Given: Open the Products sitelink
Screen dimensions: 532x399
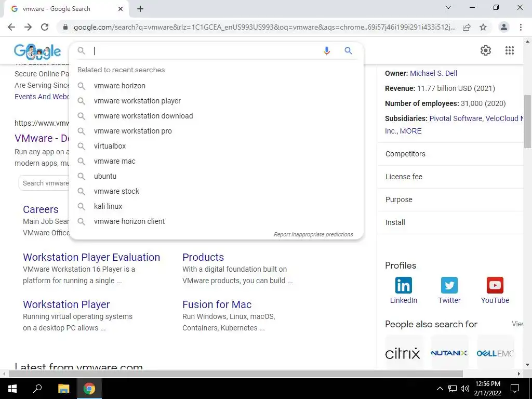Looking at the screenshot, I should pyautogui.click(x=203, y=257).
